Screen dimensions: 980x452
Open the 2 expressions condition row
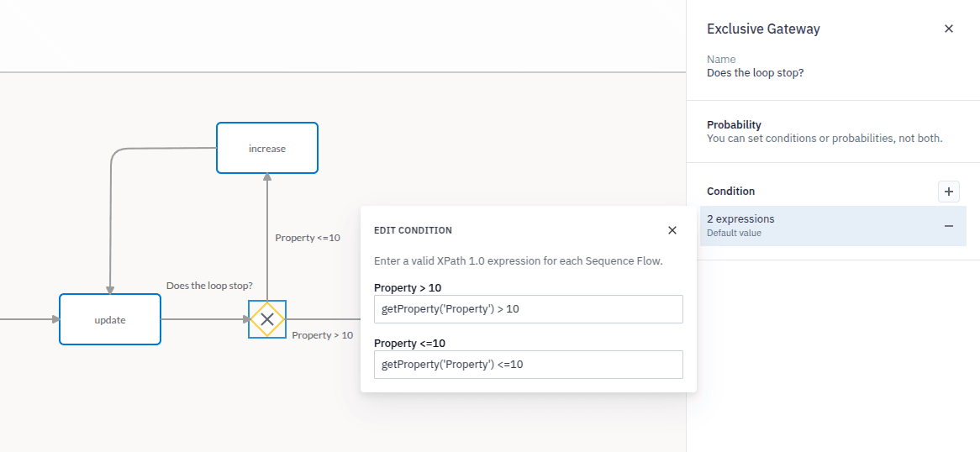tap(833, 226)
